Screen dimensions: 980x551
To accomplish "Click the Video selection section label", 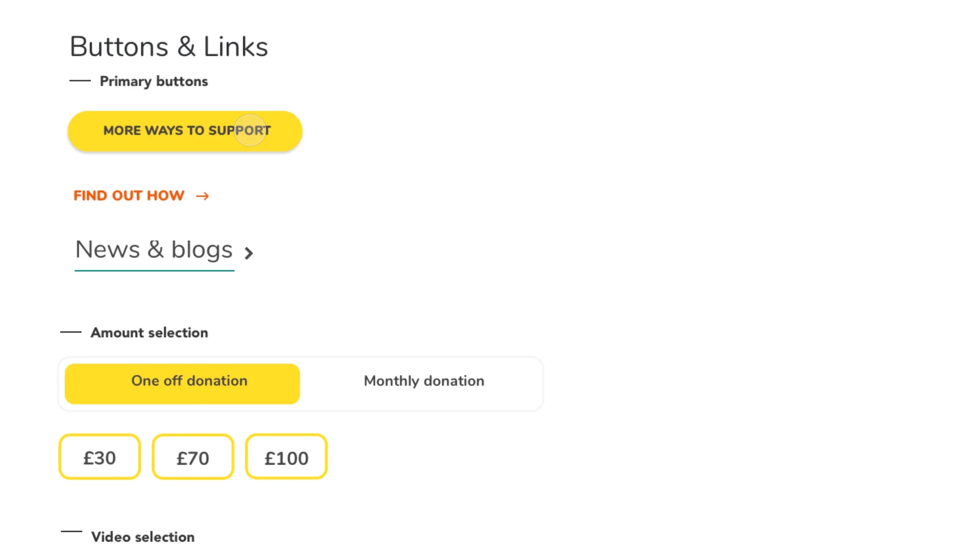I will click(x=143, y=537).
